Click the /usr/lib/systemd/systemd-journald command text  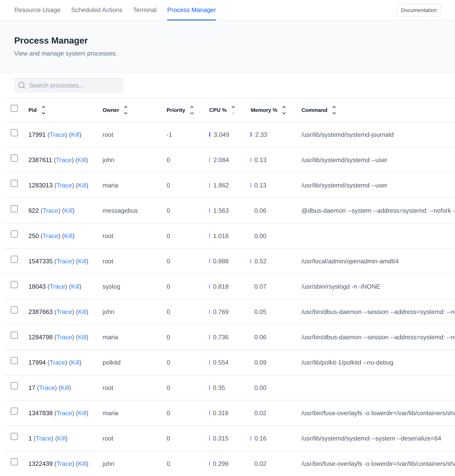coord(347,135)
